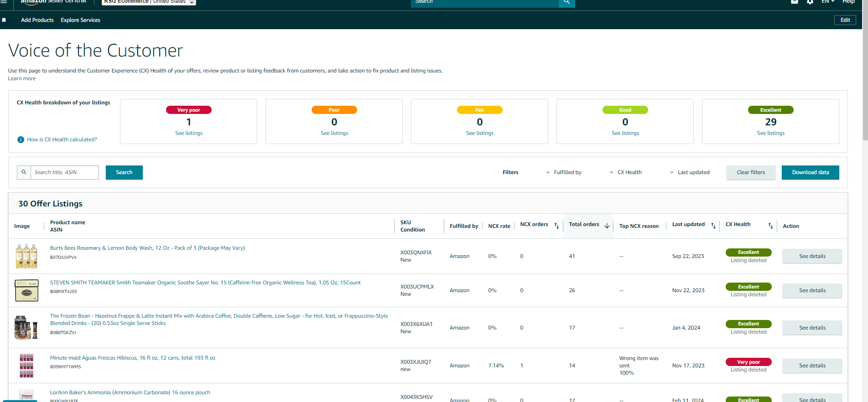This screenshot has width=868, height=402.
Task: Click the Fulfilled by column header
Action: [464, 226]
